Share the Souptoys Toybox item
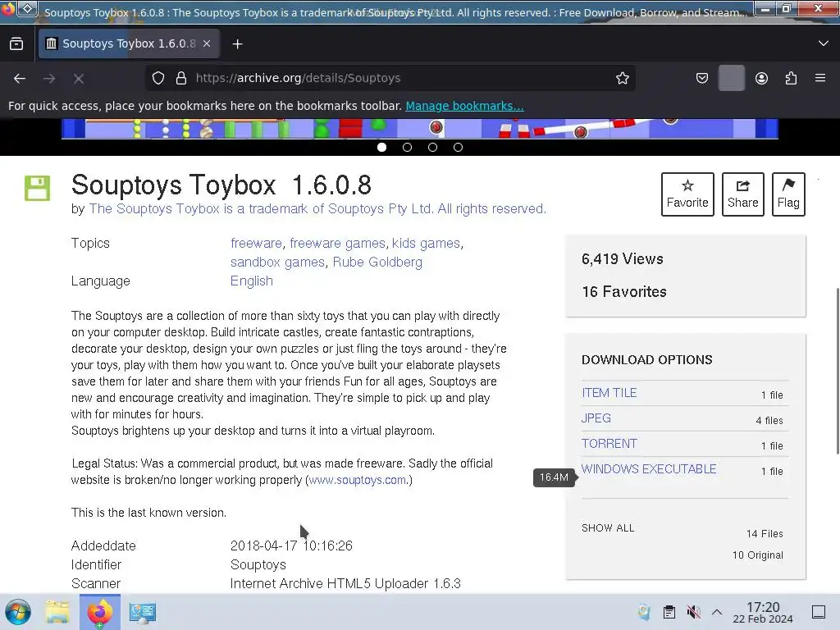The image size is (840, 630). point(742,194)
